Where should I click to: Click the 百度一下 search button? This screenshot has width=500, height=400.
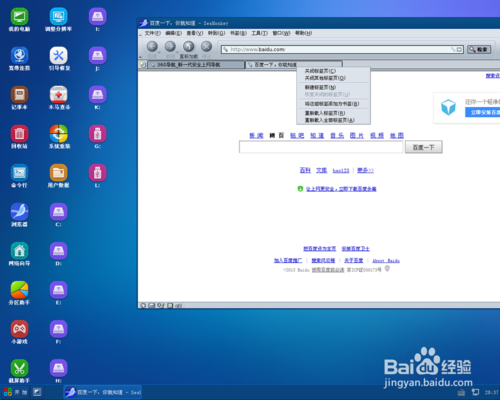pos(424,147)
